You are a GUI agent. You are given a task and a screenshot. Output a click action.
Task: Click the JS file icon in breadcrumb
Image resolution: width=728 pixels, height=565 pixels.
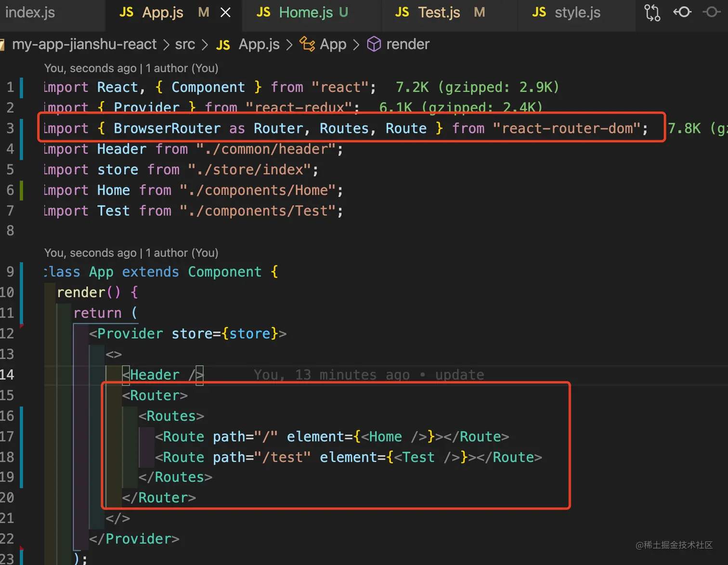click(223, 45)
